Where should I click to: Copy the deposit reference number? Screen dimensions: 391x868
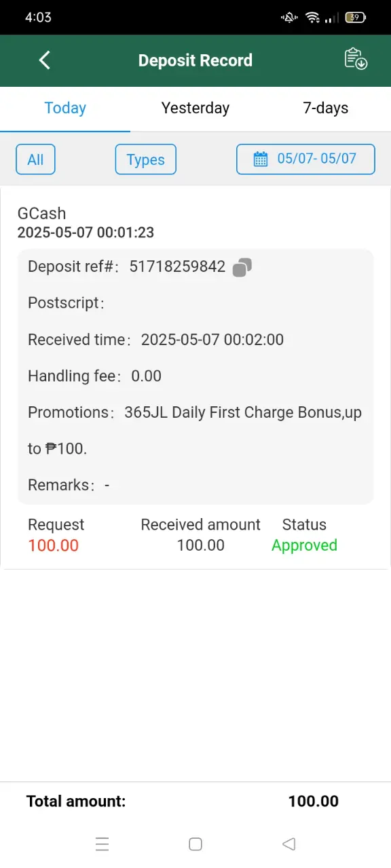[242, 267]
